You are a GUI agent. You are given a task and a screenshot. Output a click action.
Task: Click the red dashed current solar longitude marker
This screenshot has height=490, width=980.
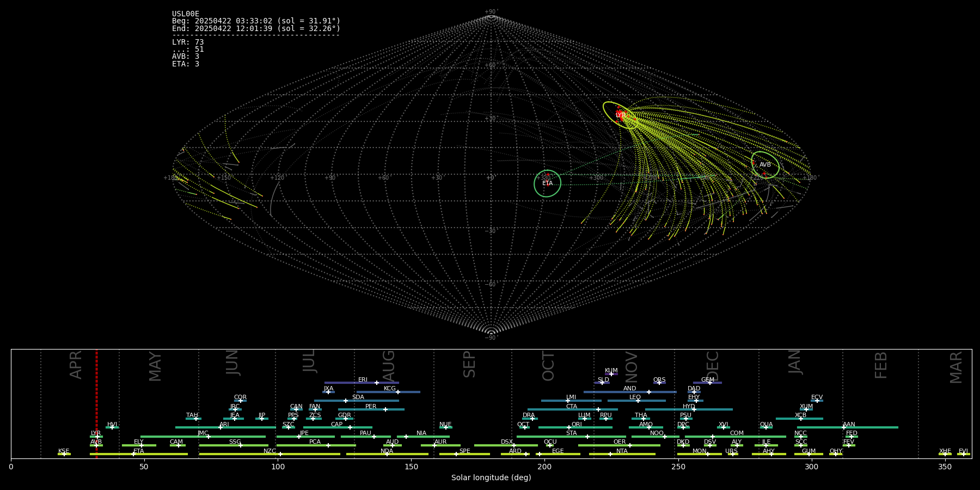click(x=96, y=403)
